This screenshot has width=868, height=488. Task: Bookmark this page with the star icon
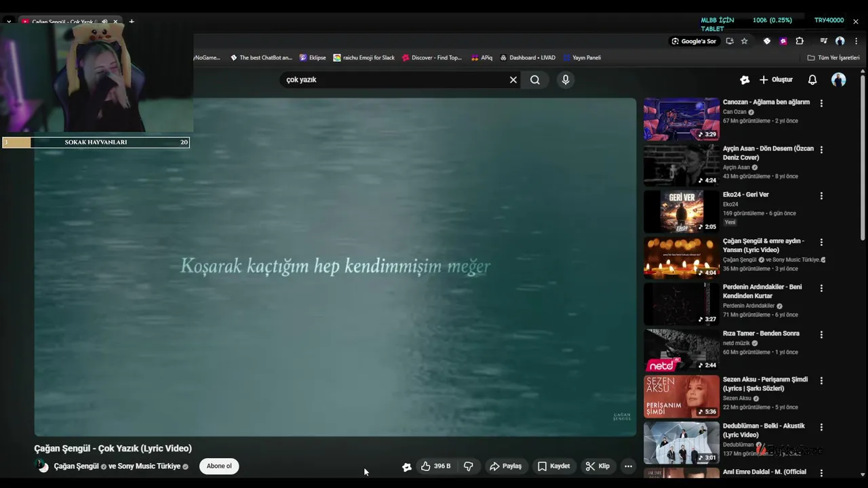(x=744, y=41)
